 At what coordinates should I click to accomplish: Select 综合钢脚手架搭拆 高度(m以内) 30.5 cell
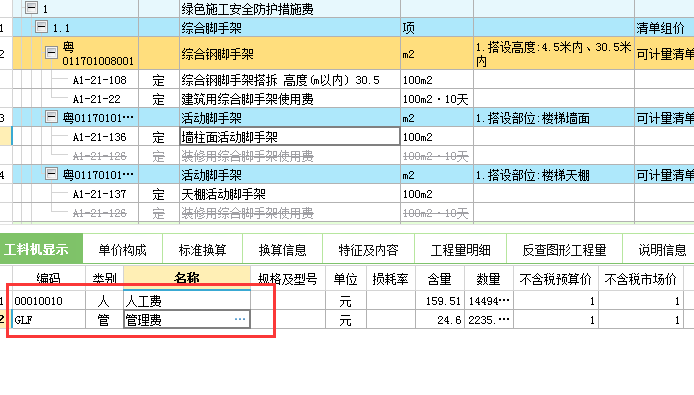point(290,80)
